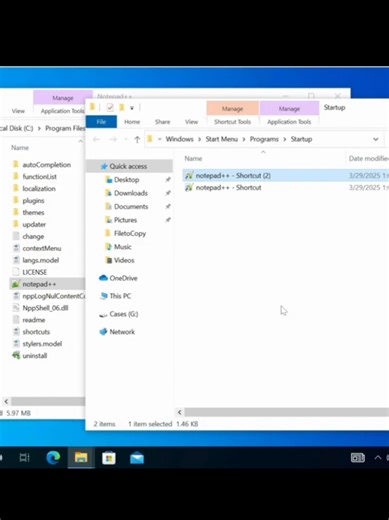Click the chevron after Start Menu in address bar

pos(244,139)
